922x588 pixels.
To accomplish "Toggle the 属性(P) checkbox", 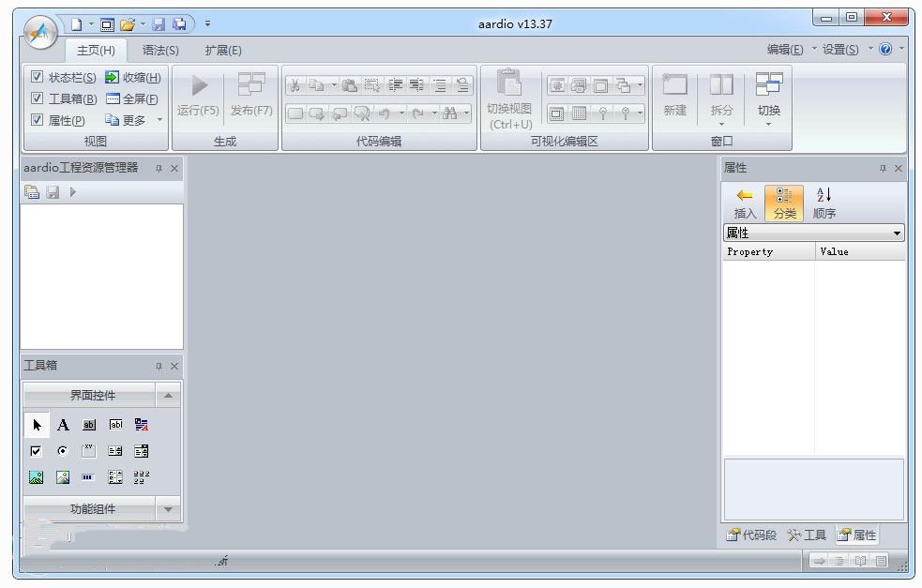I will pyautogui.click(x=37, y=119).
